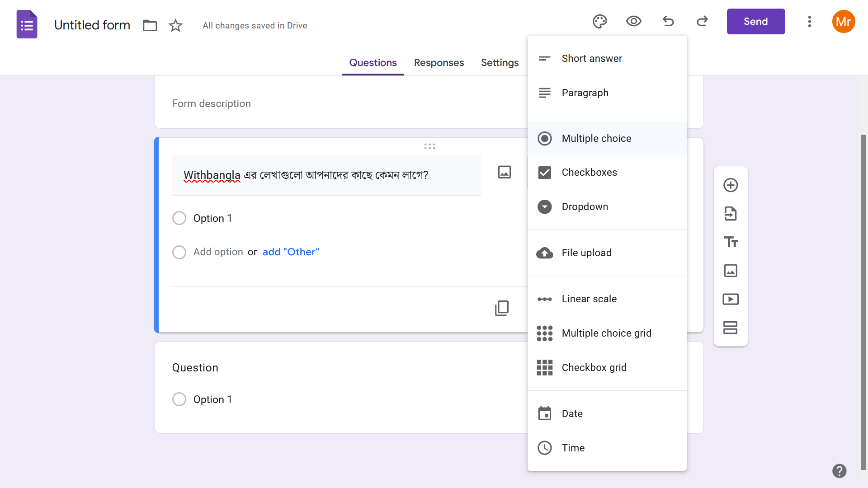Click the add "Other" link
Screen dimensions: 868x488
(x=291, y=252)
